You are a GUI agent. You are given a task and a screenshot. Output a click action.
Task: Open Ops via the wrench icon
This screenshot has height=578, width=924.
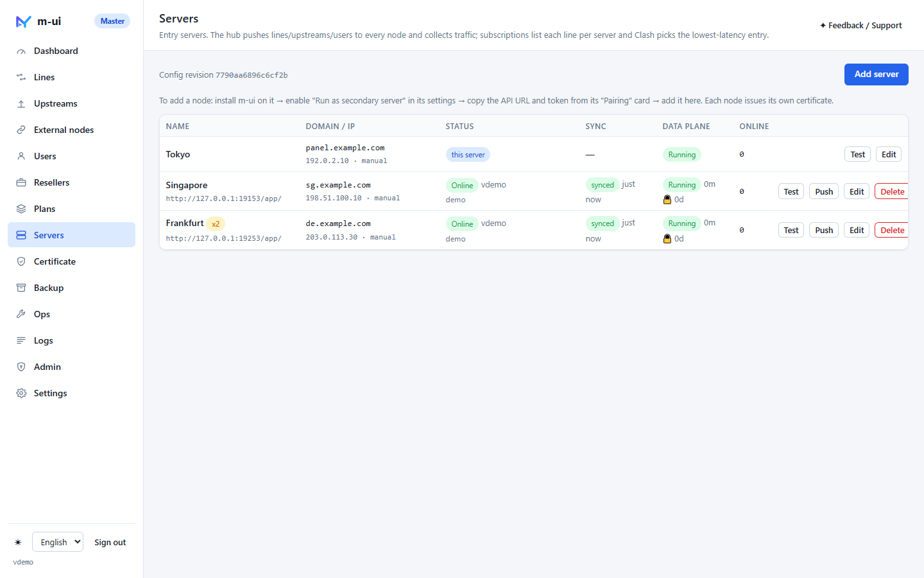point(21,315)
